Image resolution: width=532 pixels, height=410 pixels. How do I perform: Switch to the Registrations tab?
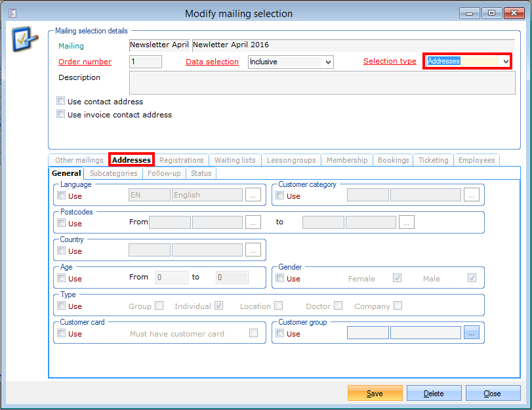point(182,160)
